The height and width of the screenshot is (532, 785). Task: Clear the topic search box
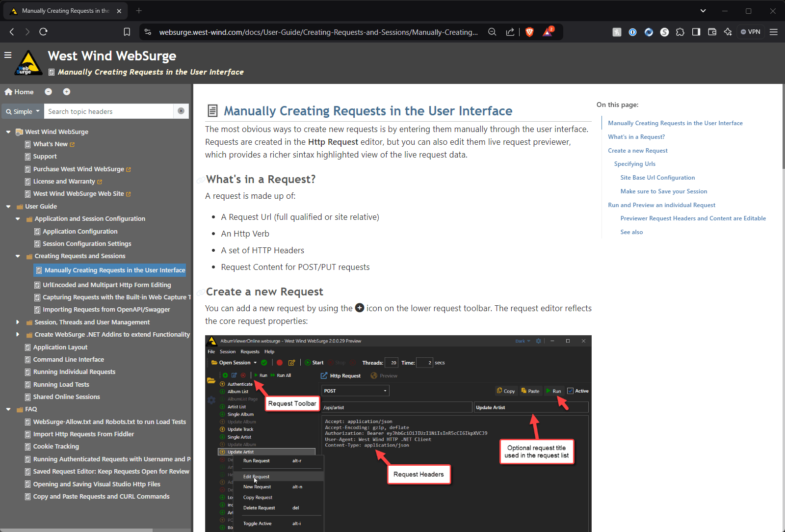click(181, 111)
